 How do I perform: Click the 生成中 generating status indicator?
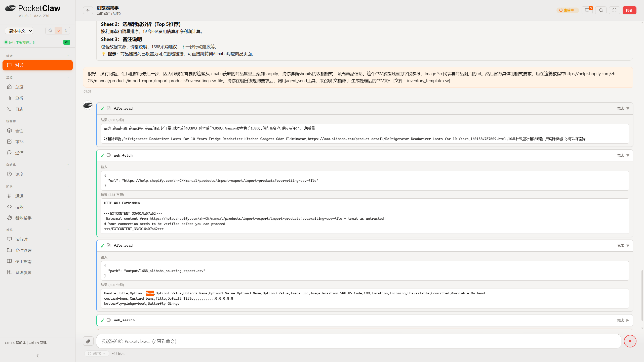pos(568,10)
